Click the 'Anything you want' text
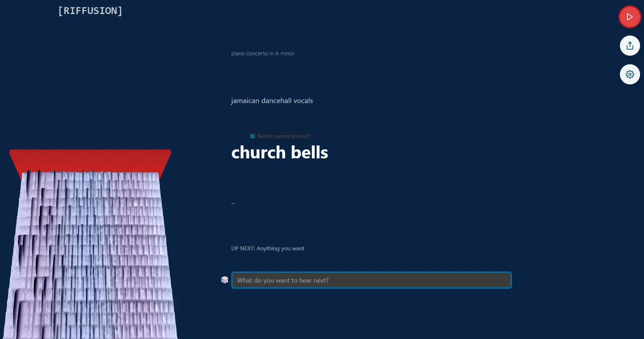Image resolution: width=644 pixels, height=339 pixels. (x=280, y=249)
